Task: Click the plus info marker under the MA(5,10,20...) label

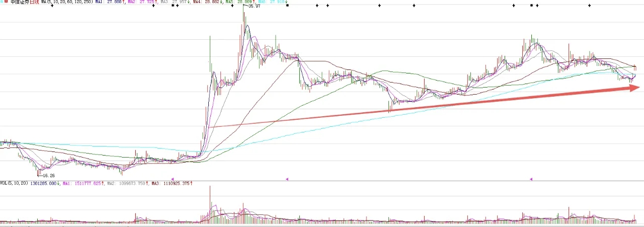Action: [x=52, y=6]
